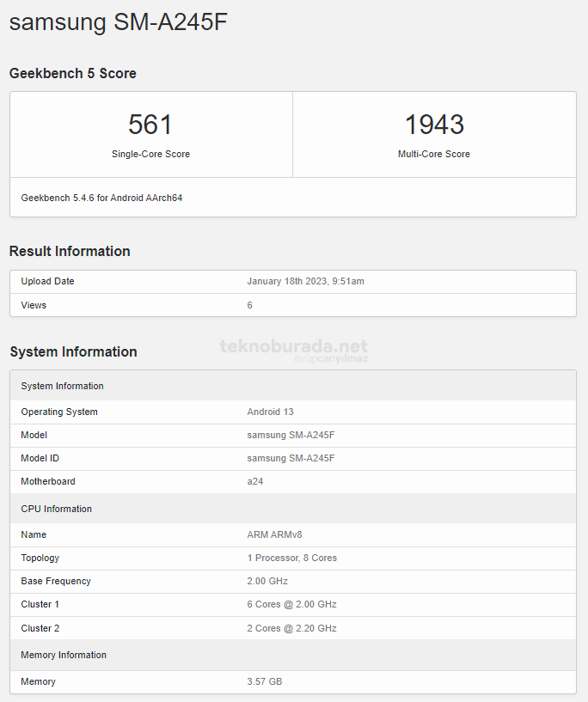This screenshot has width=588, height=702.
Task: Select the 3.57 GB memory value
Action: 265,682
